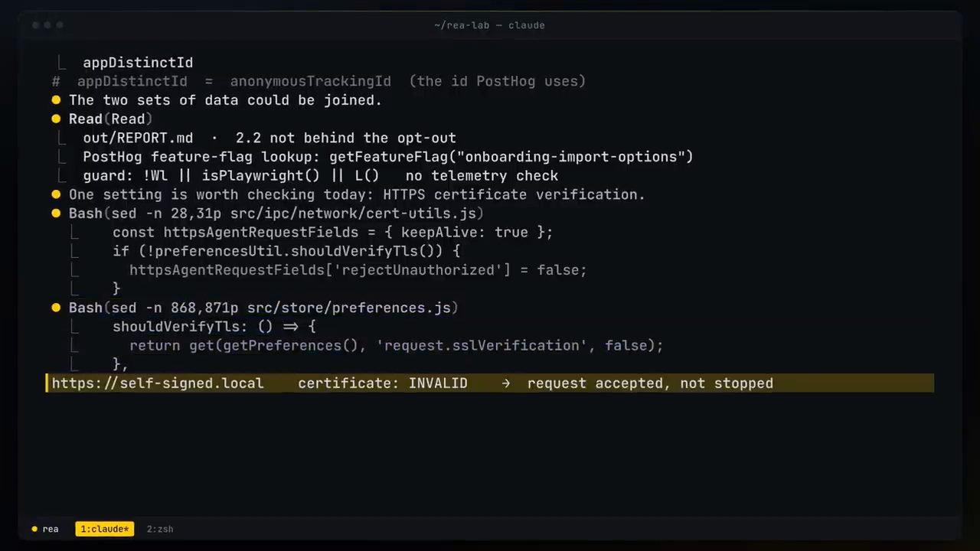Click the 'rejectUnauthorized' assignment line
This screenshot has width=980, height=551.
(x=358, y=270)
